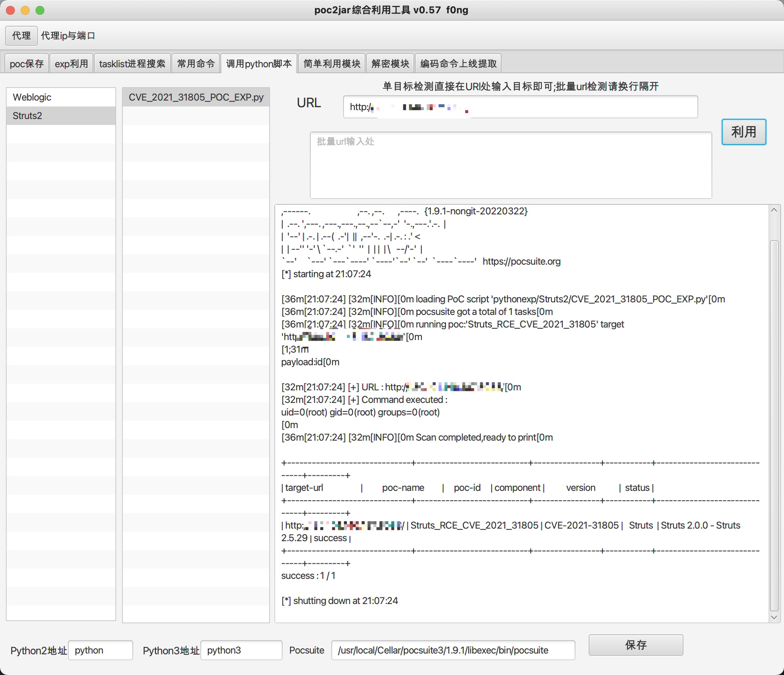Image resolution: width=784 pixels, height=675 pixels.
Task: Focus the 批量url输入处 batch text area
Action: [510, 165]
